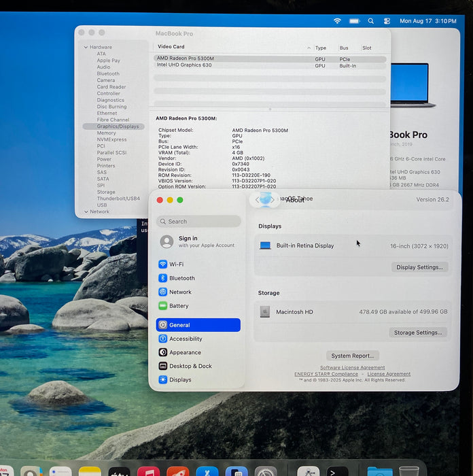
Task: Click the Search field in System Settings
Action: click(x=198, y=221)
